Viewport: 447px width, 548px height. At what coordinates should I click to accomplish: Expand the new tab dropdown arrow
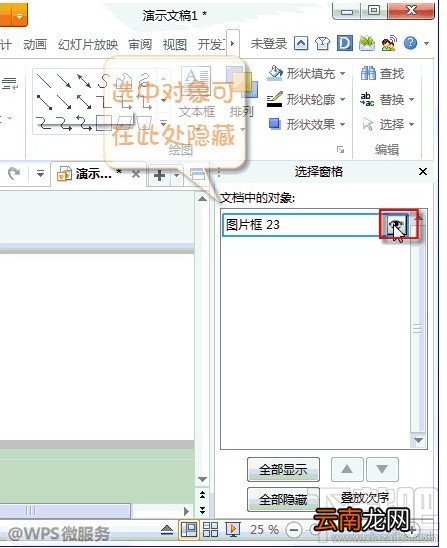click(x=176, y=175)
